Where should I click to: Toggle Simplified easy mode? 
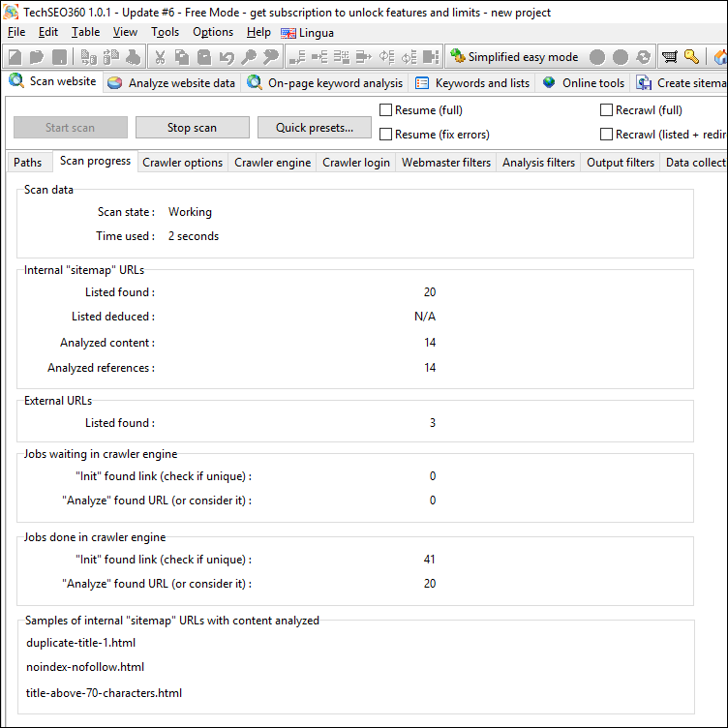pos(513,57)
